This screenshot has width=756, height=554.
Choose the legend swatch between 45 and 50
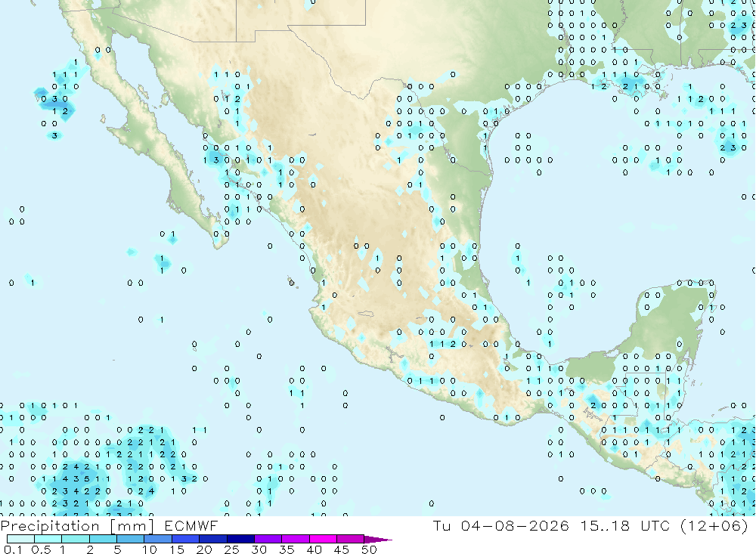[x=351, y=539]
